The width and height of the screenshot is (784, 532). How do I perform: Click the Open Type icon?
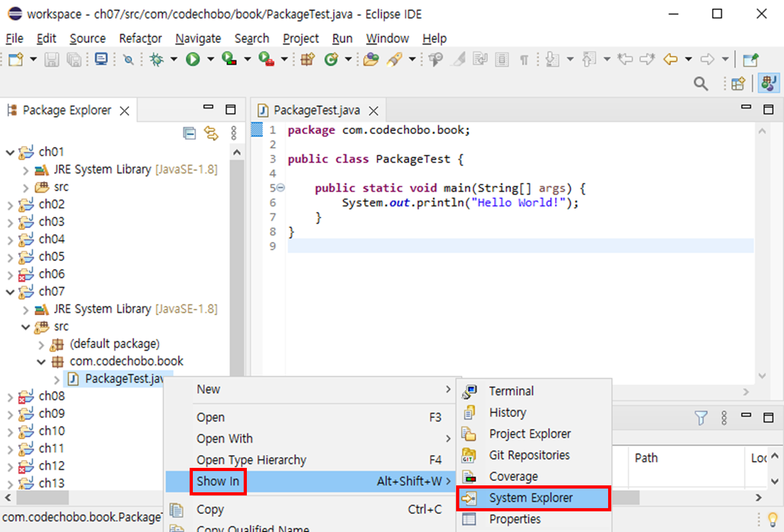tap(371, 59)
